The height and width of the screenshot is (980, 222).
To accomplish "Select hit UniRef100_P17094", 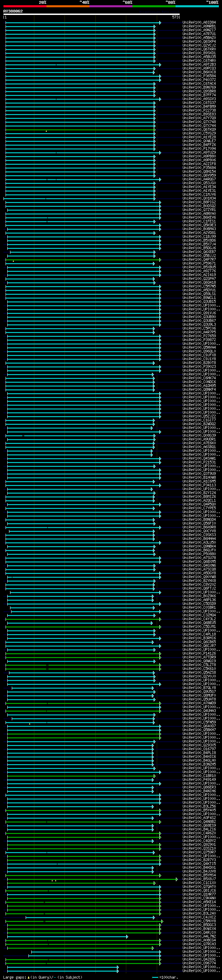I will pos(199,149).
